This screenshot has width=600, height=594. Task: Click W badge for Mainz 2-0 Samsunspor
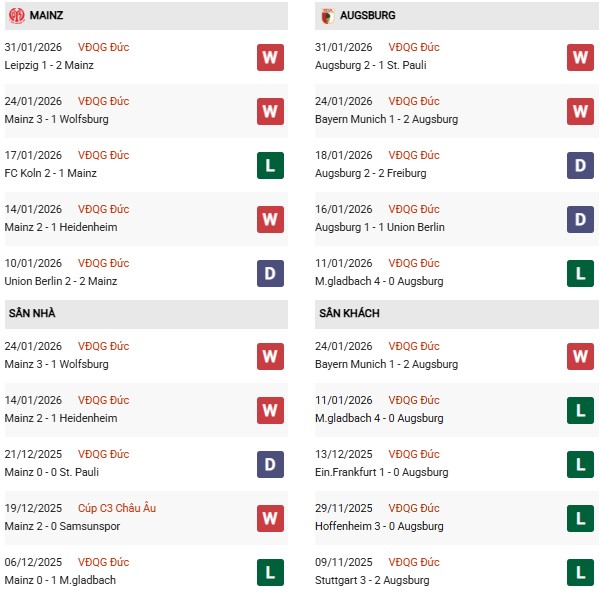click(x=270, y=518)
